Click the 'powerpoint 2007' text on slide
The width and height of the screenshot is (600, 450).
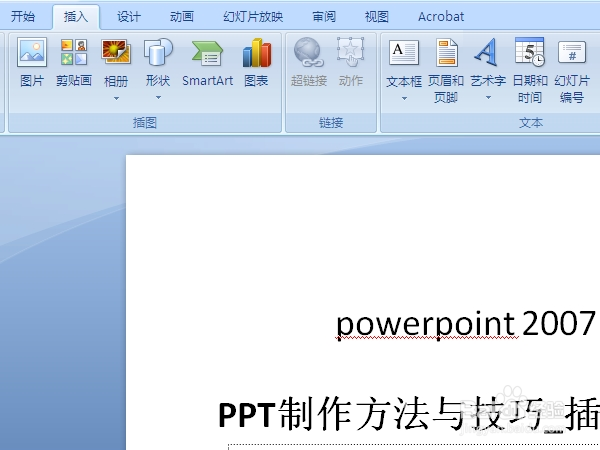click(465, 324)
